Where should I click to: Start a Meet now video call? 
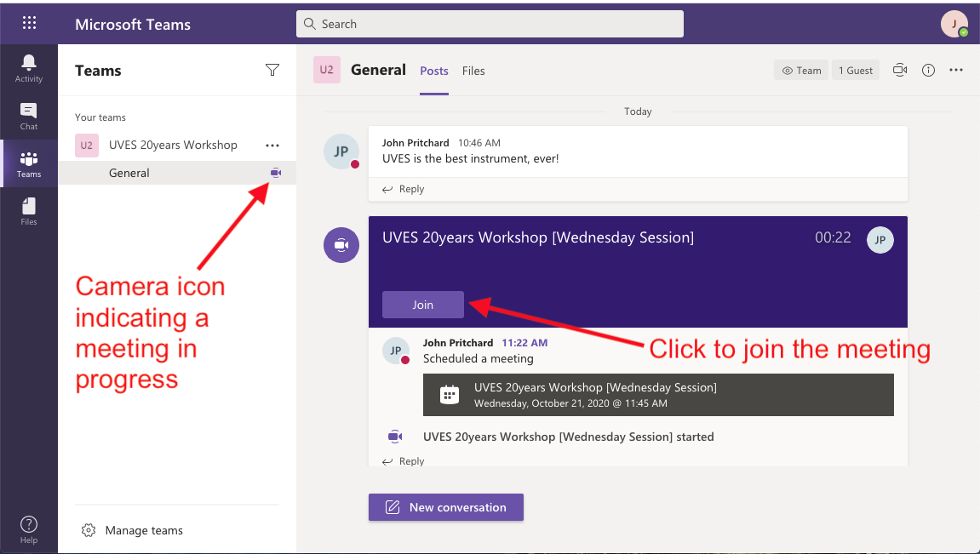[x=900, y=70]
